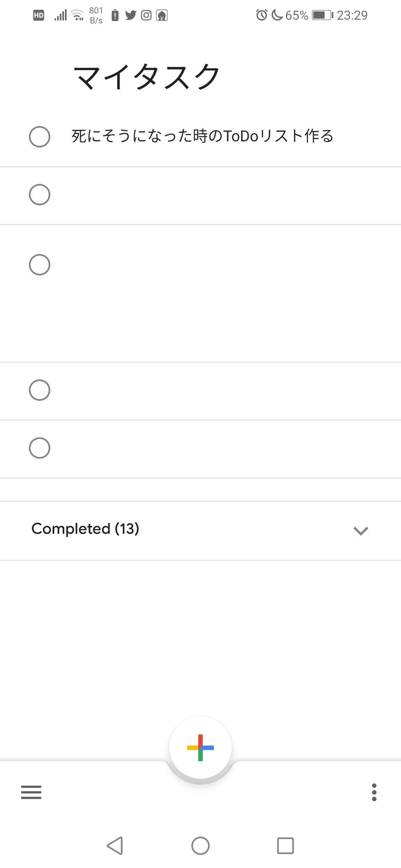The image size is (401, 868).
Task: Mark the 死にそうになった時のToDoリスト作る task complete
Action: (x=40, y=137)
